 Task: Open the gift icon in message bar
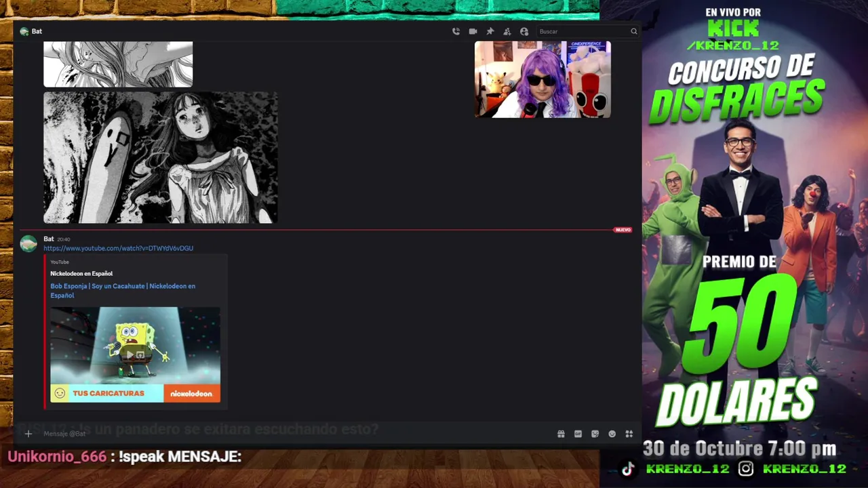561,434
